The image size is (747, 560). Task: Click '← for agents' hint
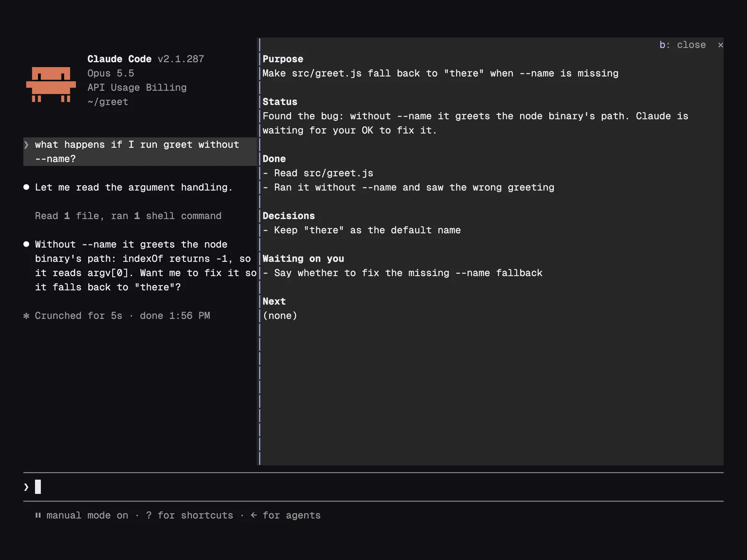[x=286, y=515]
